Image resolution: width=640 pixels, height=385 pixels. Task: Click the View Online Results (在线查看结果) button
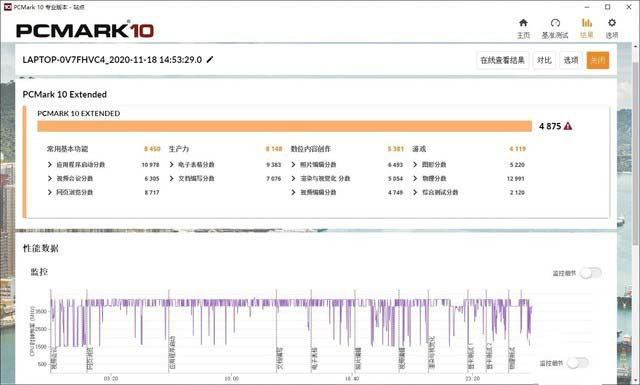coord(502,60)
